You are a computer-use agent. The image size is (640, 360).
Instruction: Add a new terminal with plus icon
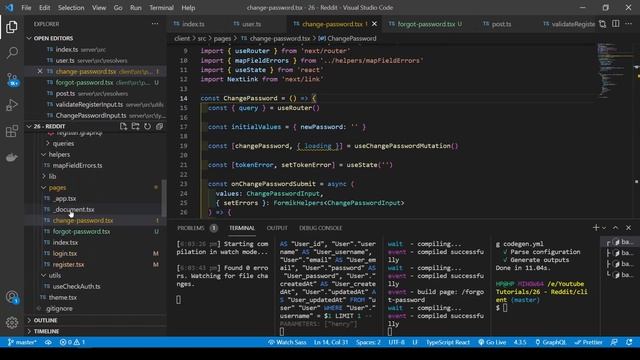click(x=596, y=228)
